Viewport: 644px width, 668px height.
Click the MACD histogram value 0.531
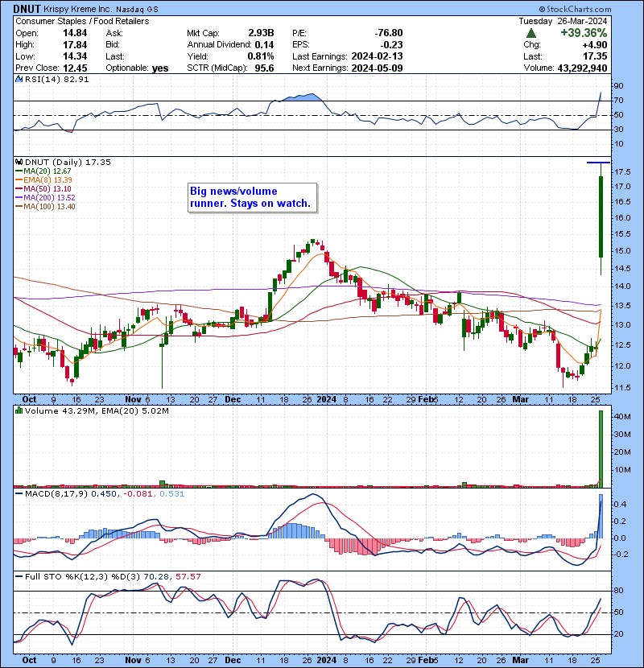point(171,494)
